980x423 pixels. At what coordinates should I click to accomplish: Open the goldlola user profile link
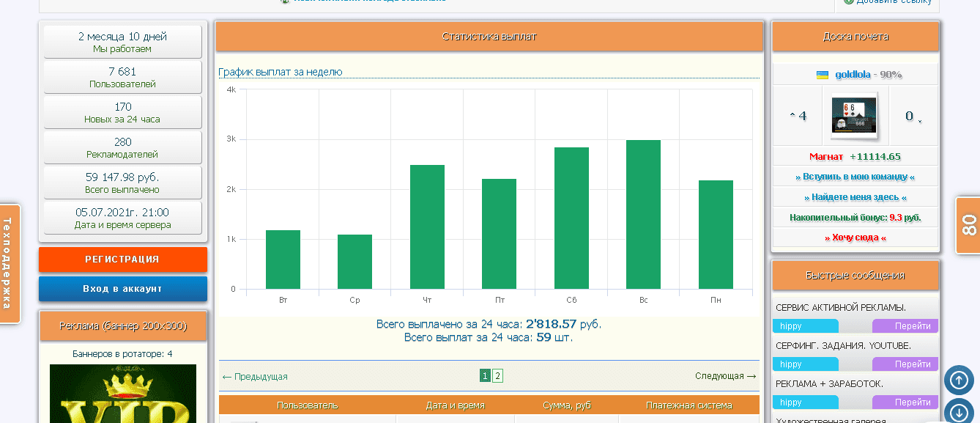(853, 75)
